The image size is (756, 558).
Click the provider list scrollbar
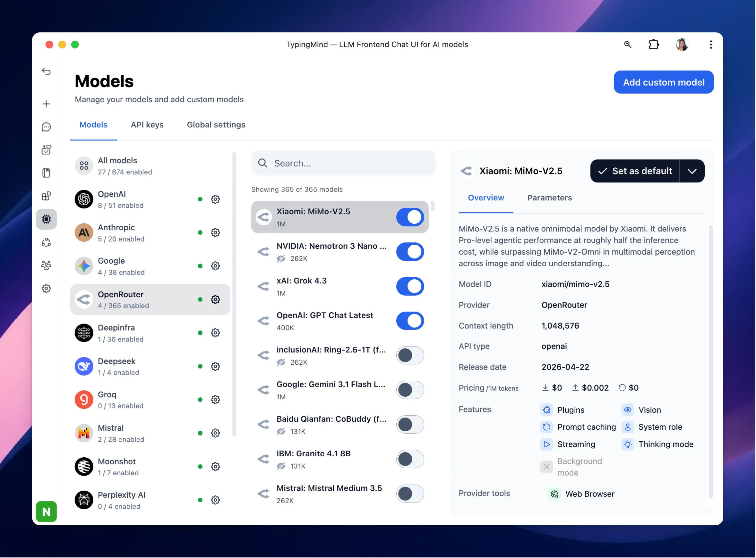pos(234,294)
